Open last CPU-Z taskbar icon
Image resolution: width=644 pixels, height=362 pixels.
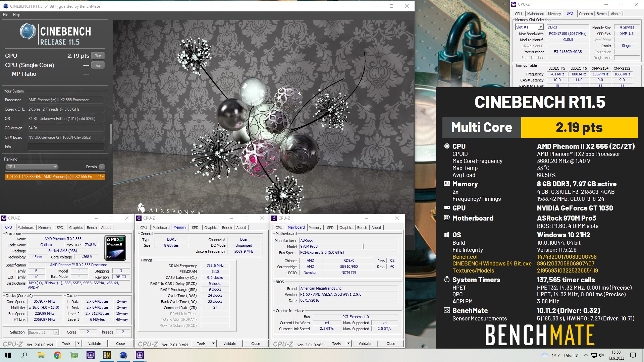click(x=140, y=355)
